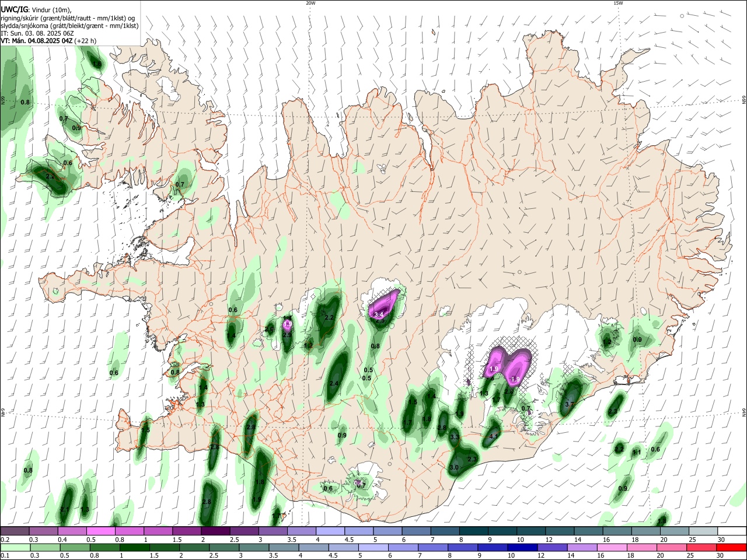Click the 'UWC/IG' heading in the info box
747x560 pixels.
click(x=14, y=10)
